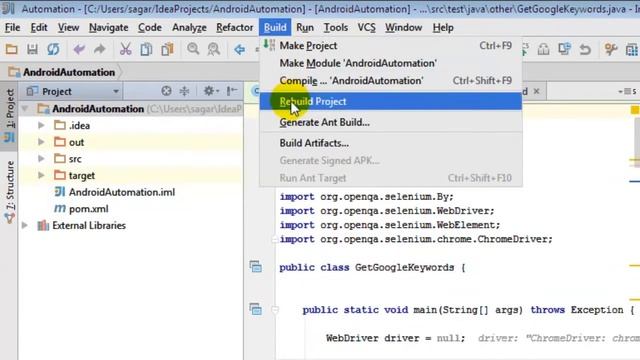Image resolution: width=640 pixels, height=360 pixels.
Task: Click the Open folder toolbar icon
Action: (11, 50)
